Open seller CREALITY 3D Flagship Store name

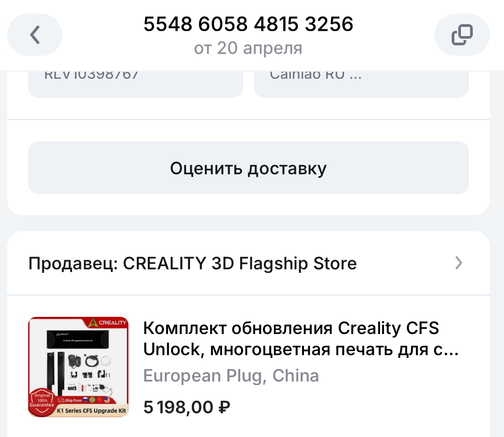tap(240, 264)
